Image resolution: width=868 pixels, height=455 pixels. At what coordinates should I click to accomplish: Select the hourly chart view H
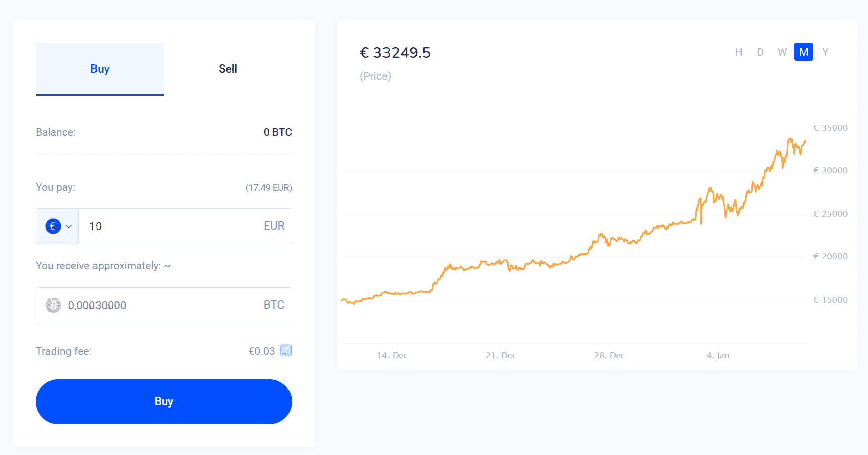tap(739, 52)
